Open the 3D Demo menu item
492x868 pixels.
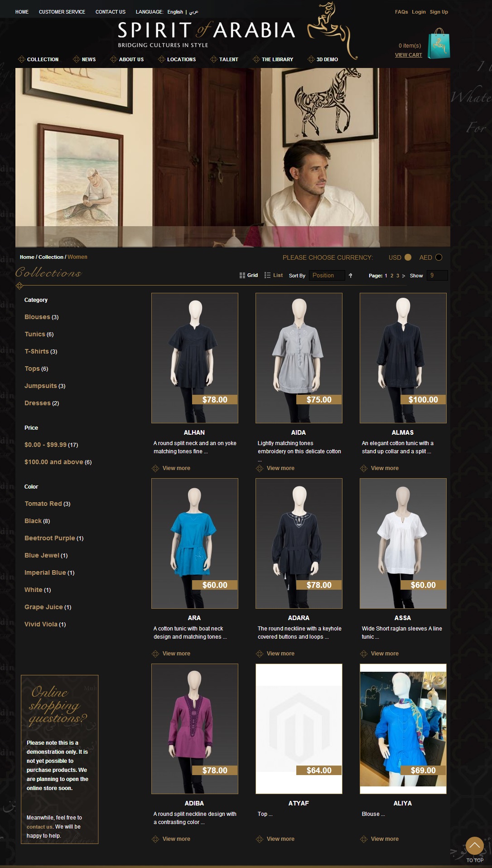(327, 59)
